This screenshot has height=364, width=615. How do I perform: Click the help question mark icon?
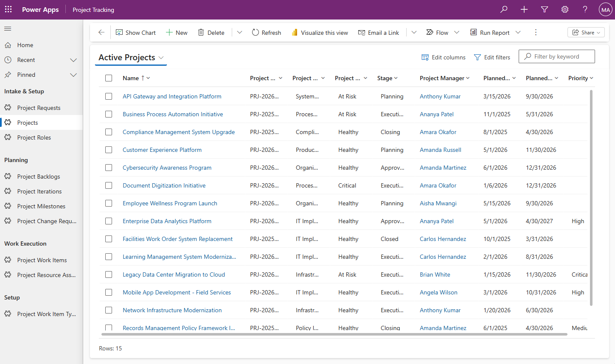[585, 9]
